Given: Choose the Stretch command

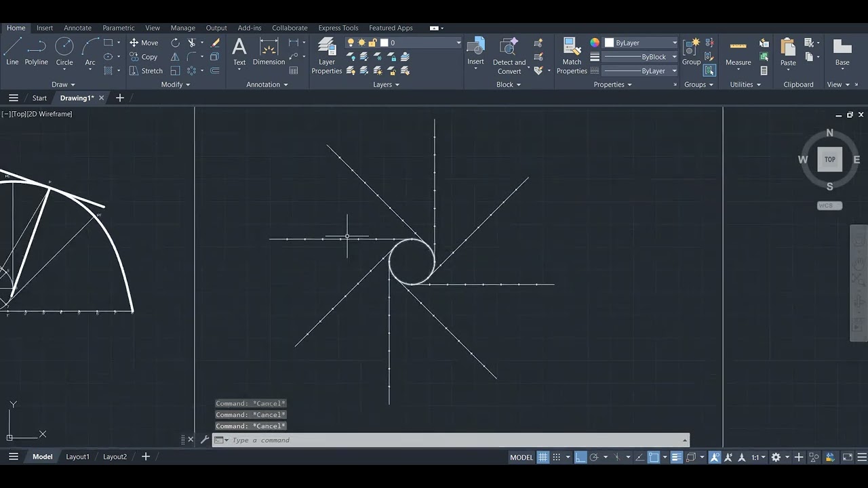Looking at the screenshot, I should point(146,70).
